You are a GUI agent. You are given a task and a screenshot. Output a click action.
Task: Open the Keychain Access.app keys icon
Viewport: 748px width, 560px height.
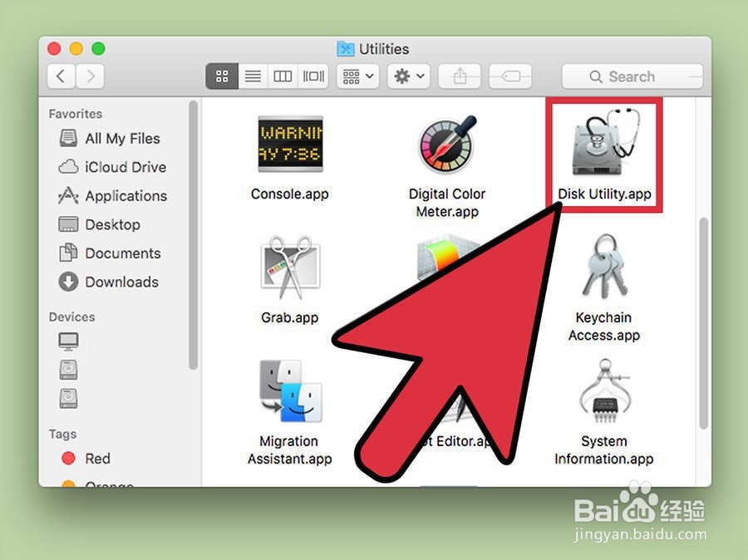point(604,265)
